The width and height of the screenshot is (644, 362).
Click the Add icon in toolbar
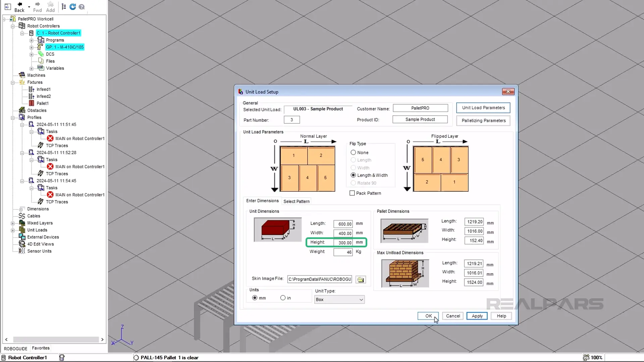[x=50, y=6]
